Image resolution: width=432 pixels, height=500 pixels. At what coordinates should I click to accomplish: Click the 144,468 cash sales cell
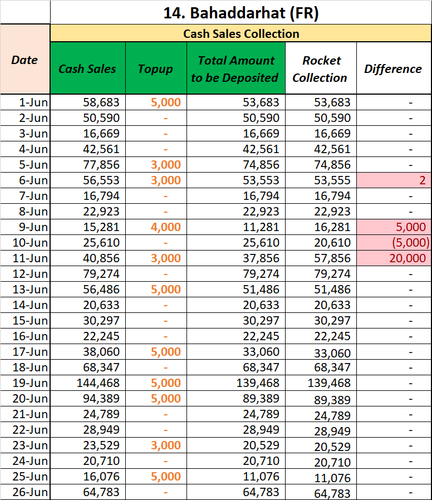click(88, 383)
